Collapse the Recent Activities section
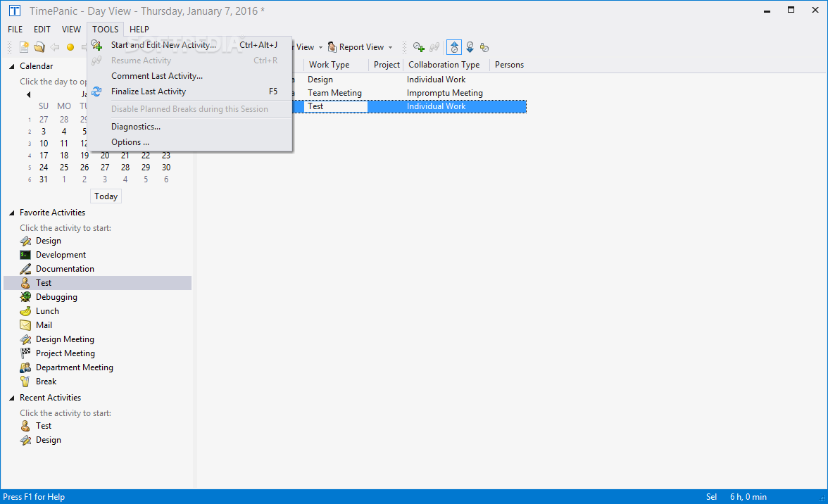The image size is (828, 504). tap(11, 398)
